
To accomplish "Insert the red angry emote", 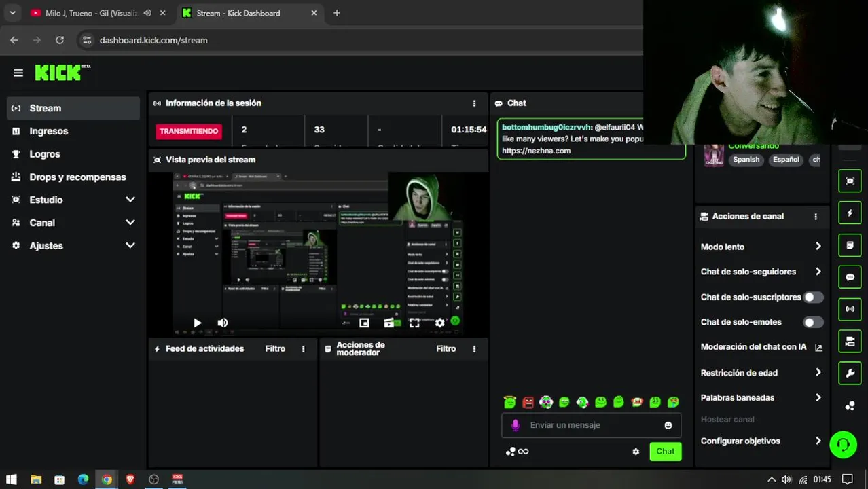I will click(x=528, y=402).
